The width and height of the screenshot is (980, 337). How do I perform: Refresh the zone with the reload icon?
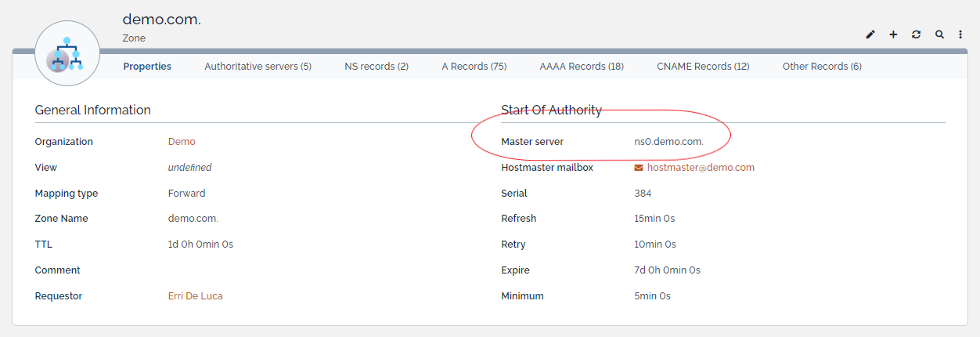916,34
